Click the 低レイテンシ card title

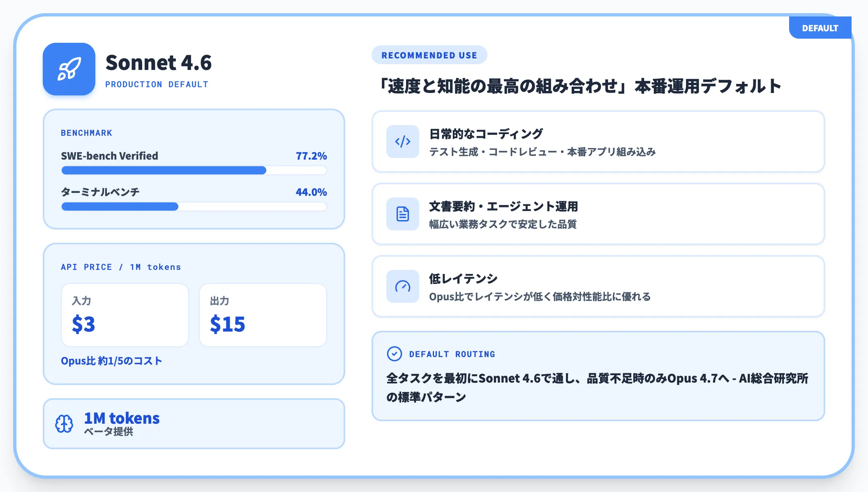click(463, 278)
